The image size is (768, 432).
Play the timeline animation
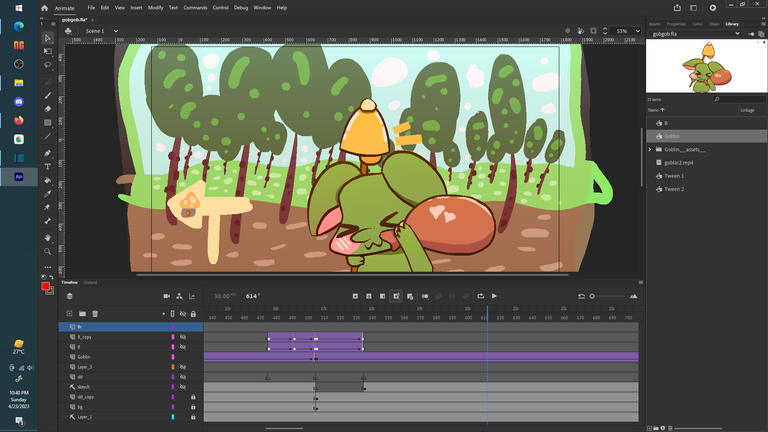coord(494,296)
